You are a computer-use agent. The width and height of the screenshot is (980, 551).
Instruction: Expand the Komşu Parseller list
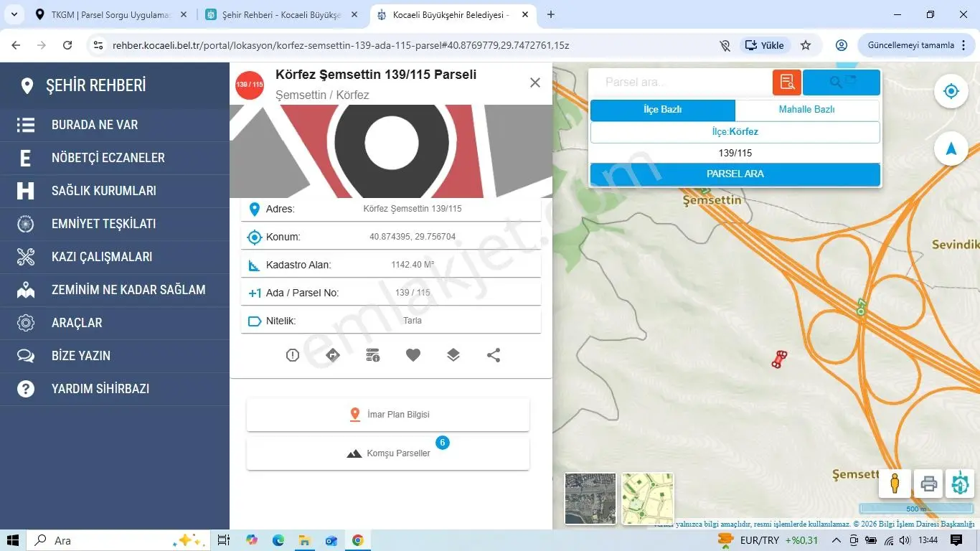[388, 453]
